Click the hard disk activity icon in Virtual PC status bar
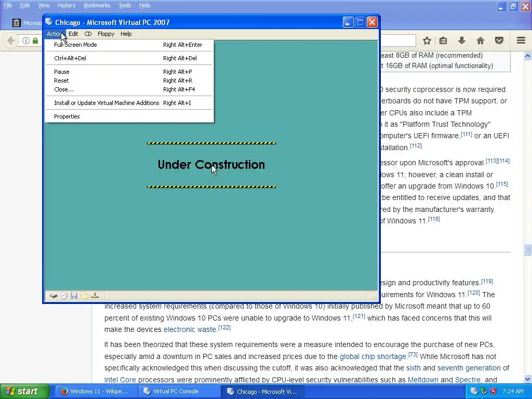The width and height of the screenshot is (532, 399). pyautogui.click(x=54, y=296)
